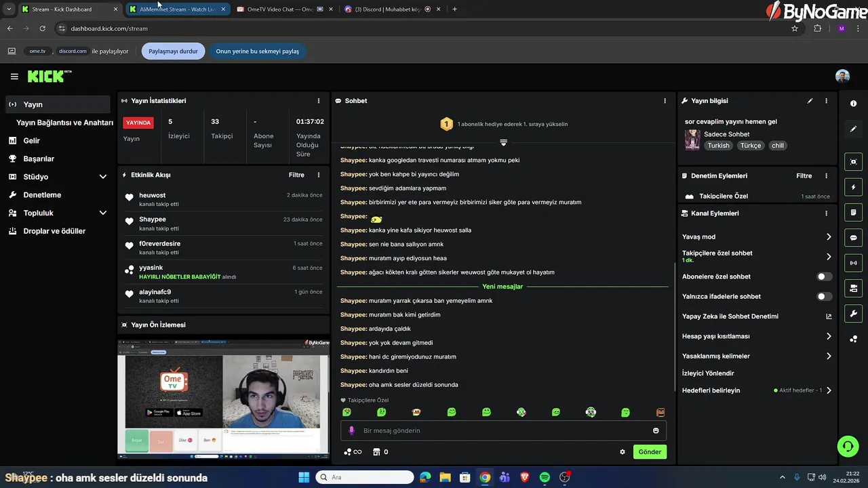Viewport: 868px width, 488px height.
Task: Click the lightning bolt icon in right sidebar
Action: tap(853, 187)
